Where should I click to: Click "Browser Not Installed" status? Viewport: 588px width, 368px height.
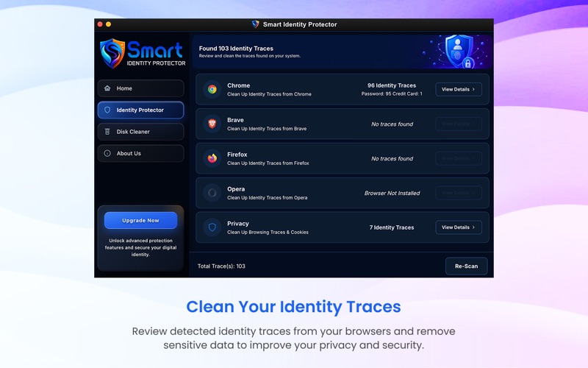(x=392, y=194)
